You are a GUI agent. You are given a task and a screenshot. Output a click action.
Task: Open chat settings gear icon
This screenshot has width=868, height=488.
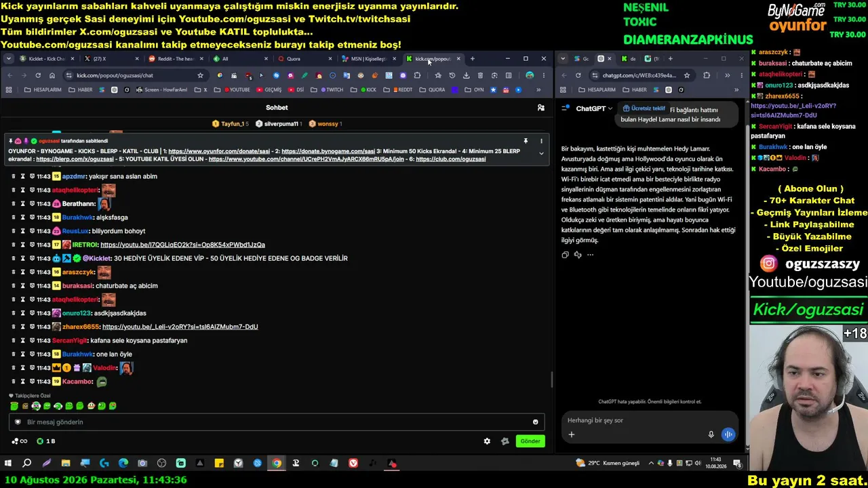(x=487, y=441)
